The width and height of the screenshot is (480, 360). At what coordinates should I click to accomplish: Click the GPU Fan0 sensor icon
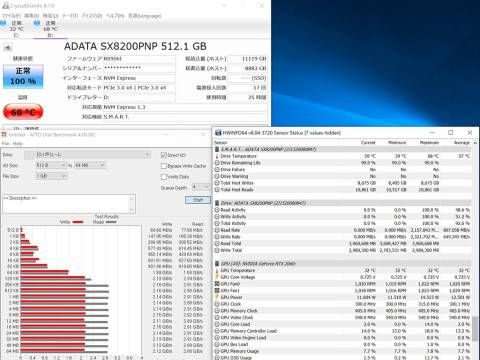point(217,284)
